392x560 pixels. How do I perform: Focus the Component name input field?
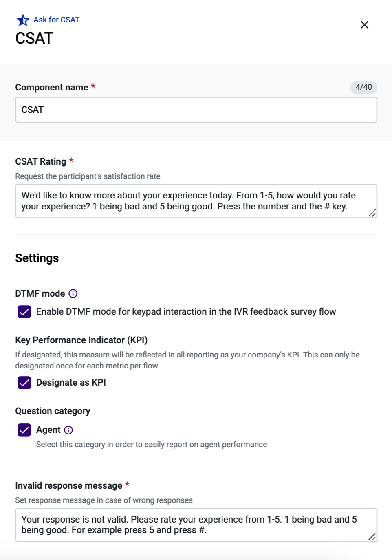click(196, 110)
